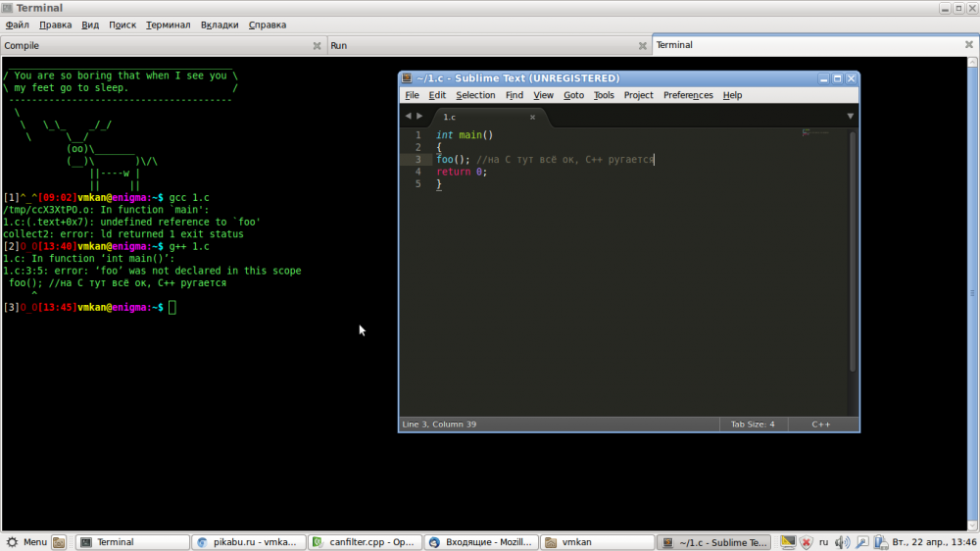Open the volume speaker tray icon
The image size is (980, 551).
tap(842, 542)
